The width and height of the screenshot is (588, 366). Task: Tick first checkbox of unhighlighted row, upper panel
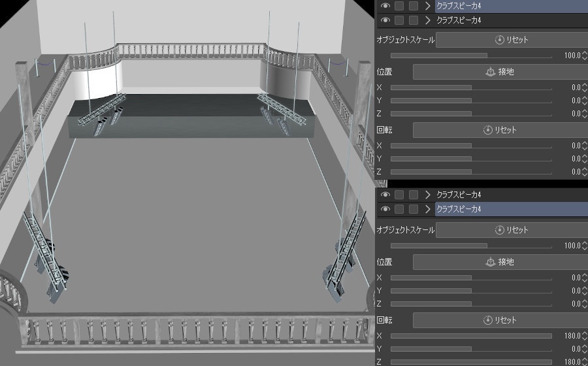click(x=399, y=20)
